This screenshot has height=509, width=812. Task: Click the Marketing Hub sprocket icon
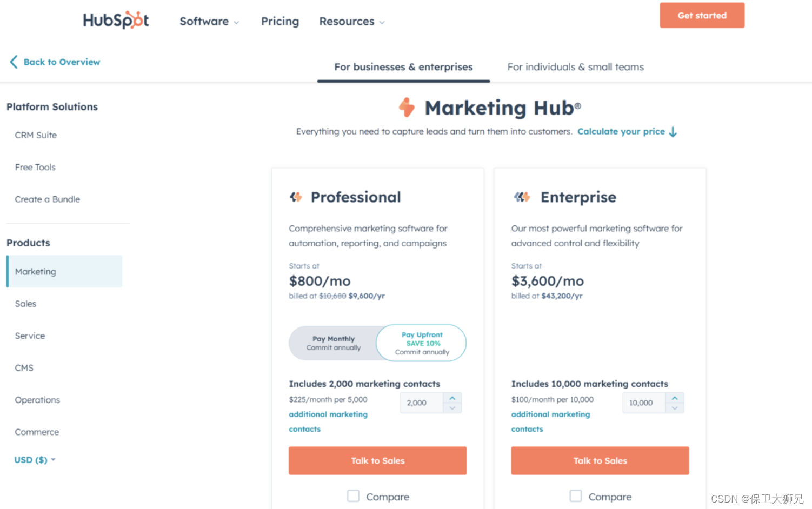click(407, 108)
